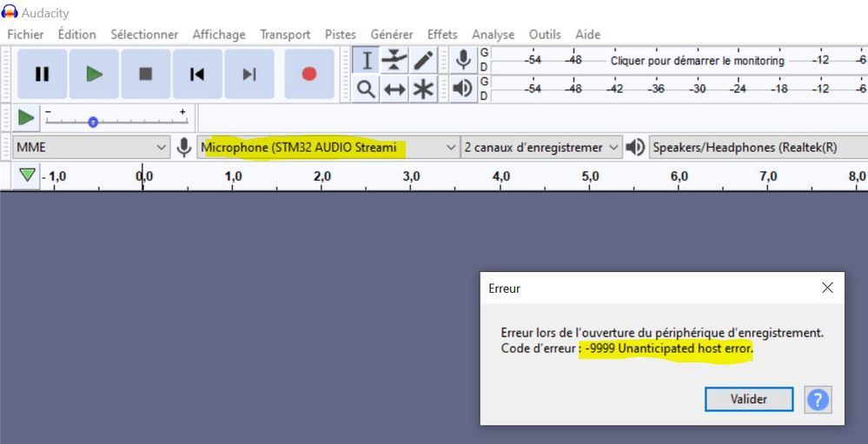Screen dimensions: 868x444
Task: Open the 2 canaux d'enregistrement dropdown
Action: point(541,147)
